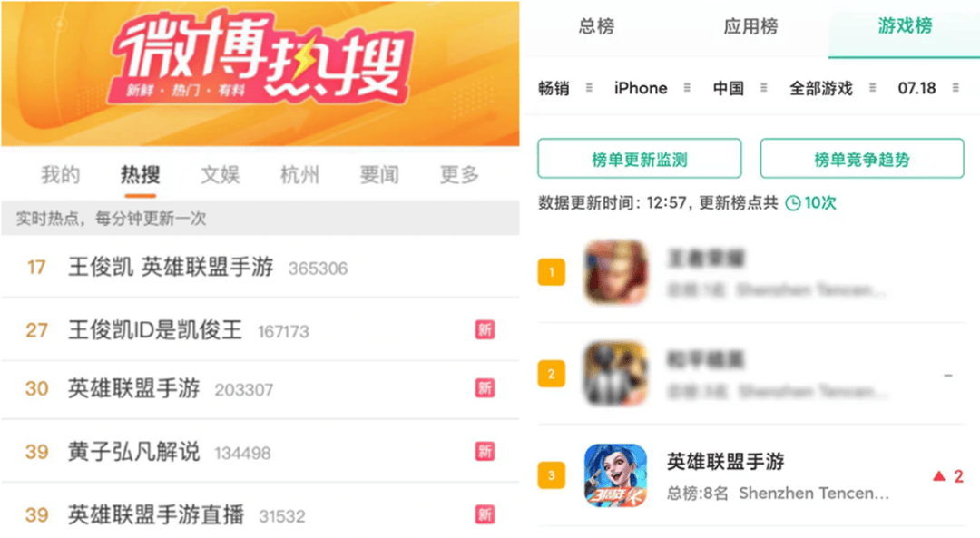Open the 更多 tab in Weibo
The height and width of the screenshot is (538, 980).
(x=459, y=175)
